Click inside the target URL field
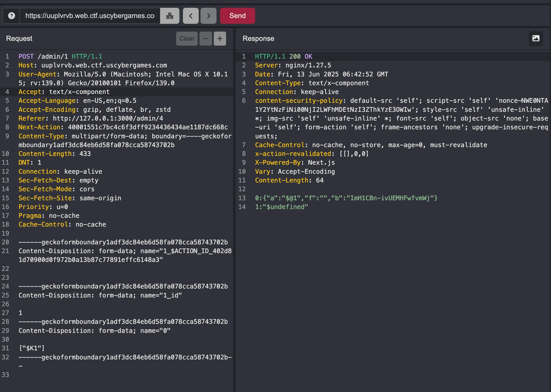 click(x=90, y=16)
